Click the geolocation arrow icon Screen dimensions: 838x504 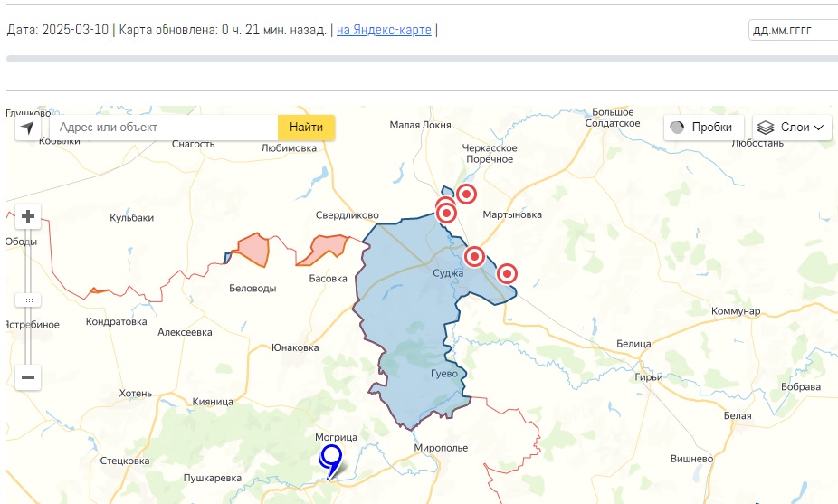click(28, 128)
